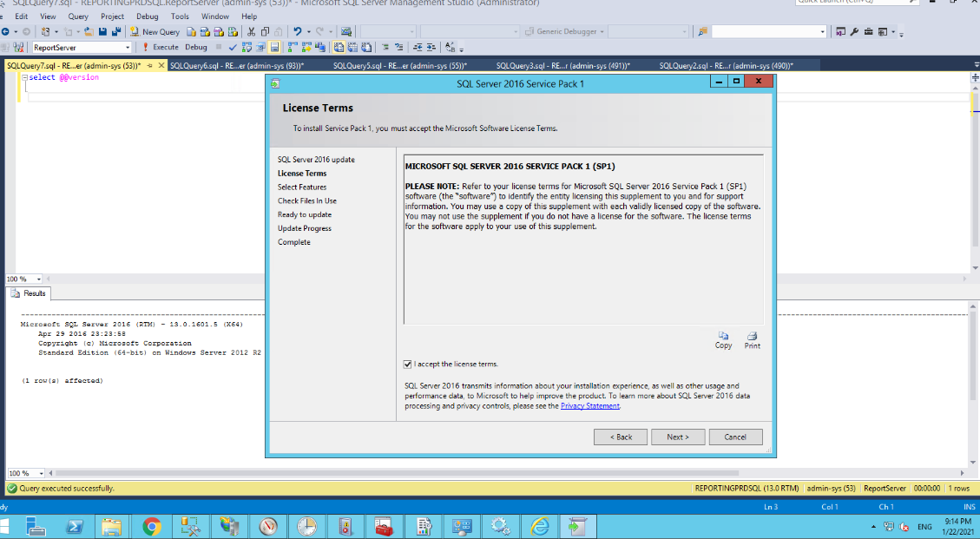
Task: Click the Display Estimated Execution Plan icon
Action: [x=247, y=47]
